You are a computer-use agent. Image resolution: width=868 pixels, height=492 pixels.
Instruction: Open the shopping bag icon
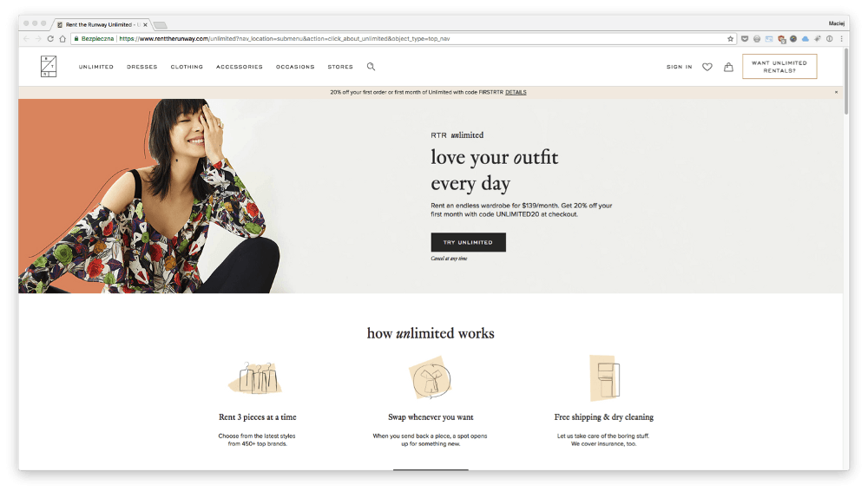[x=728, y=67]
